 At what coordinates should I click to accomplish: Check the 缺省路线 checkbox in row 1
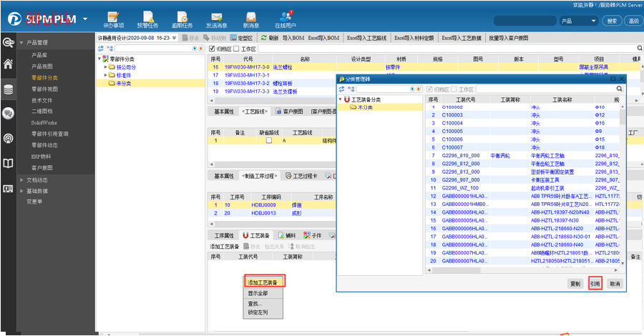click(268, 141)
